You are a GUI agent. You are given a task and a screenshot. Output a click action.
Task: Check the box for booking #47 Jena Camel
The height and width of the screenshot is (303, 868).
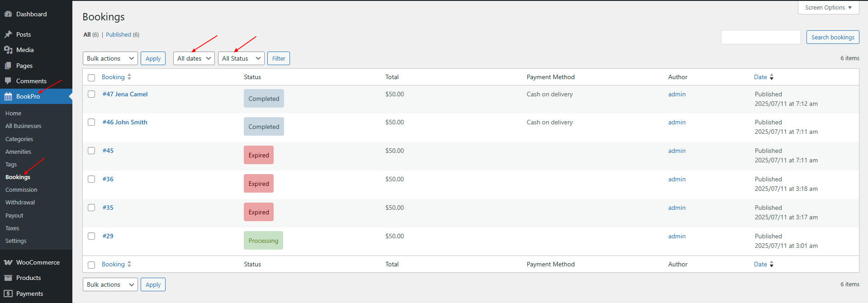click(x=91, y=94)
